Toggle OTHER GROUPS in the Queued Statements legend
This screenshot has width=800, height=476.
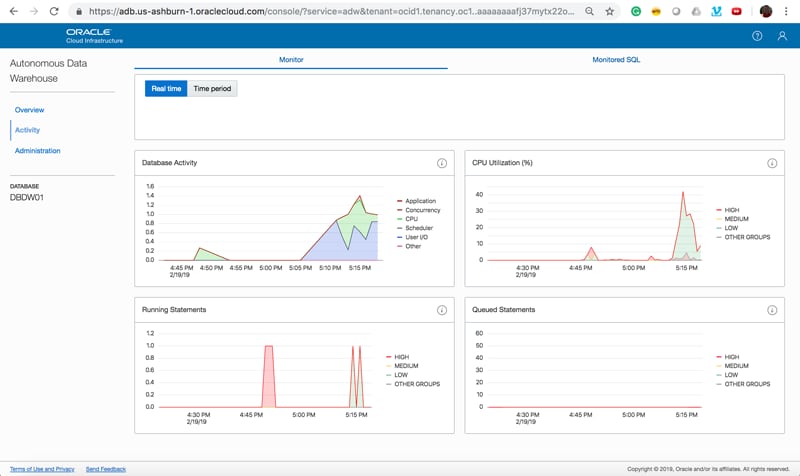[x=743, y=384]
